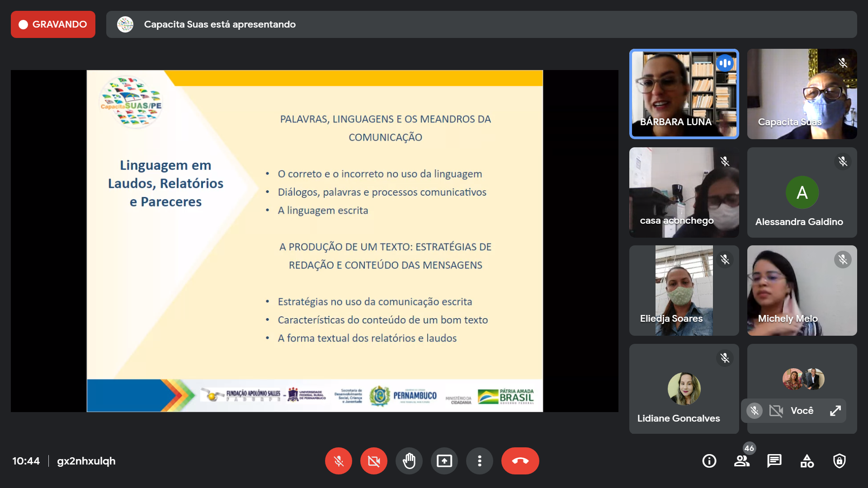Toggle the microphone mute button

pyautogui.click(x=338, y=461)
